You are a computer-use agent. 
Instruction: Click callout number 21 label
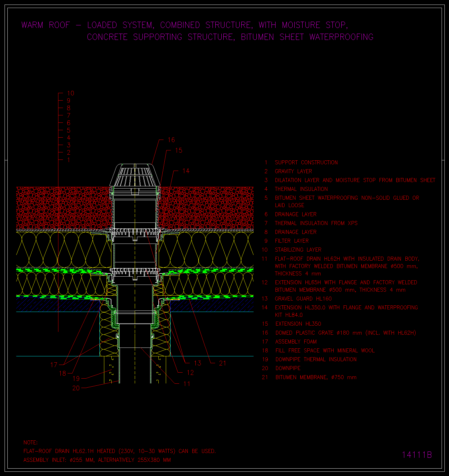pos(223,363)
